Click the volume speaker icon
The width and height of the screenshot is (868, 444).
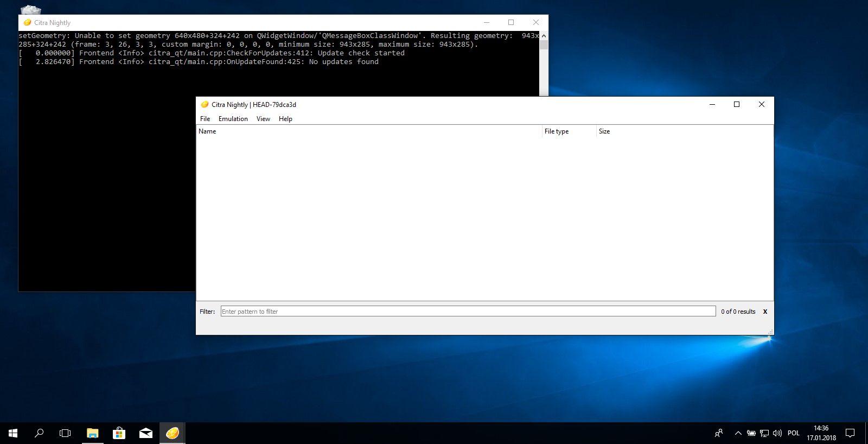pyautogui.click(x=777, y=433)
